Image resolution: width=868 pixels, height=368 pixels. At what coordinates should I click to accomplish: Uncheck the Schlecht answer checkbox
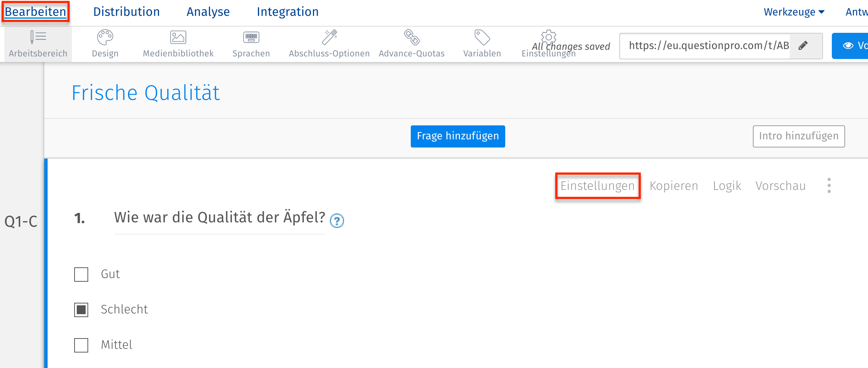(81, 310)
